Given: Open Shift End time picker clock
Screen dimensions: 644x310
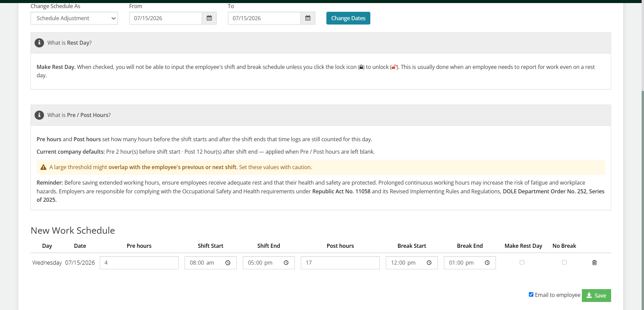Looking at the screenshot, I should tap(286, 263).
